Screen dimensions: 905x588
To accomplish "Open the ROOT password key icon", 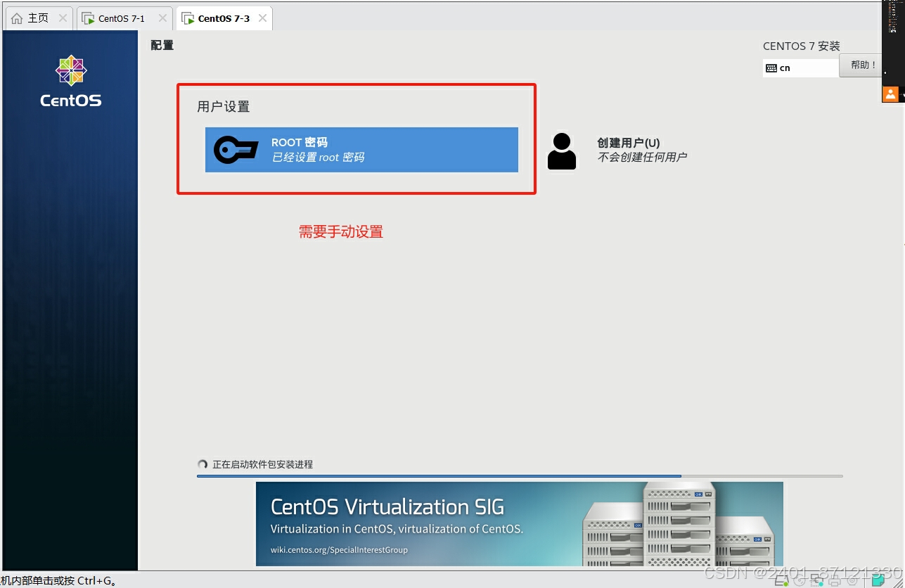I will coord(236,150).
